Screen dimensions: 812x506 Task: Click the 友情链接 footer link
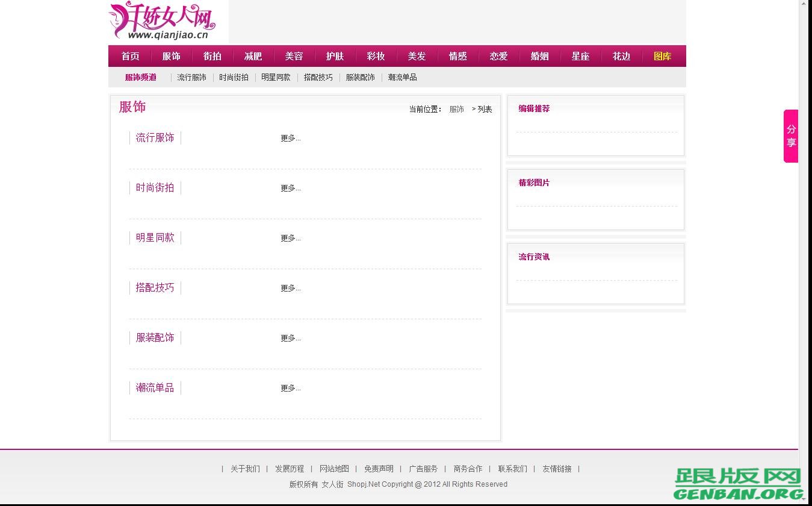pyautogui.click(x=557, y=469)
